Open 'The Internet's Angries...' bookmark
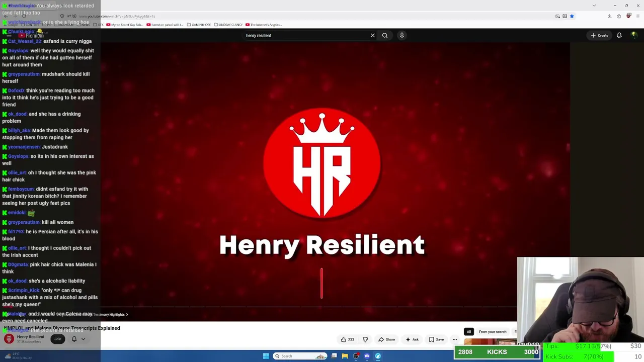 (x=264, y=25)
